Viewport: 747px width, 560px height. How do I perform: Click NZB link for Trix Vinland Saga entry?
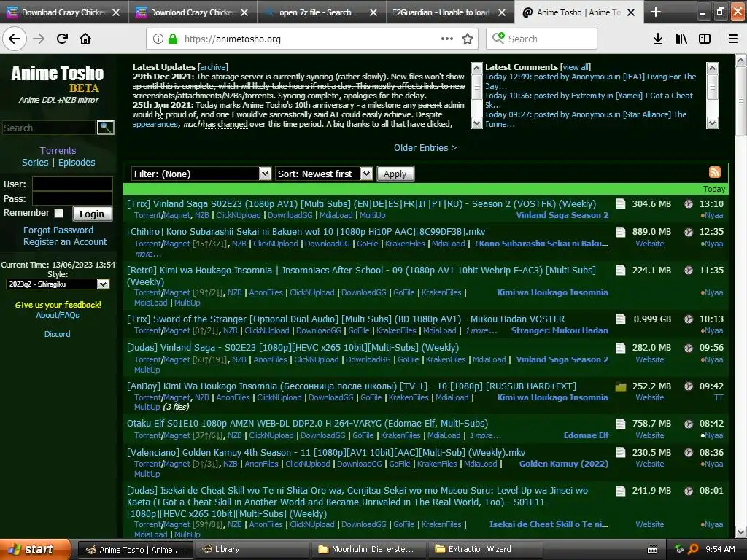coord(202,215)
